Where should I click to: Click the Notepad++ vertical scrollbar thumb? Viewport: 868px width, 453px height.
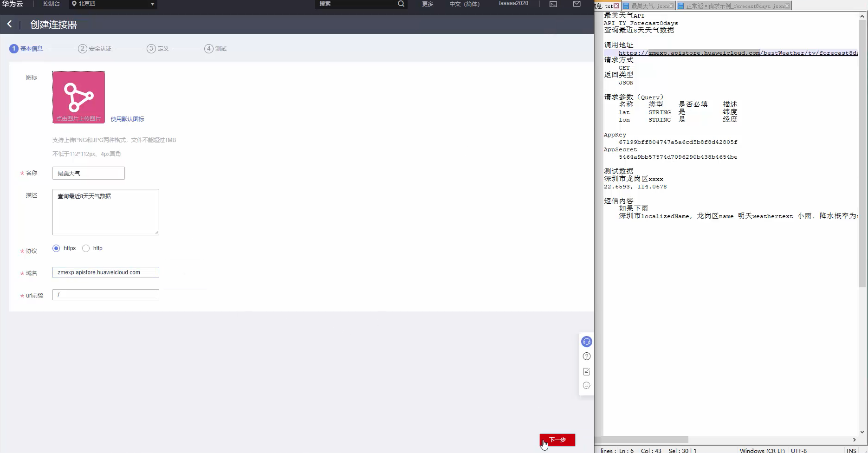(x=862, y=153)
